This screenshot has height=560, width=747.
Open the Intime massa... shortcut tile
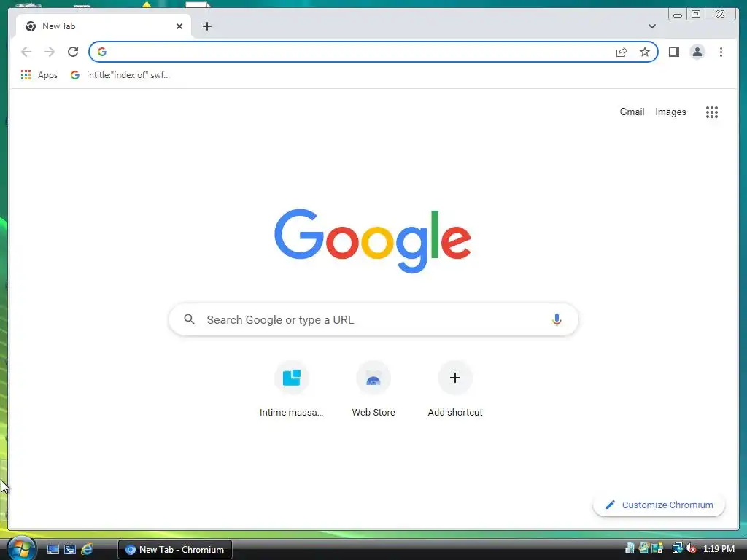pos(292,389)
